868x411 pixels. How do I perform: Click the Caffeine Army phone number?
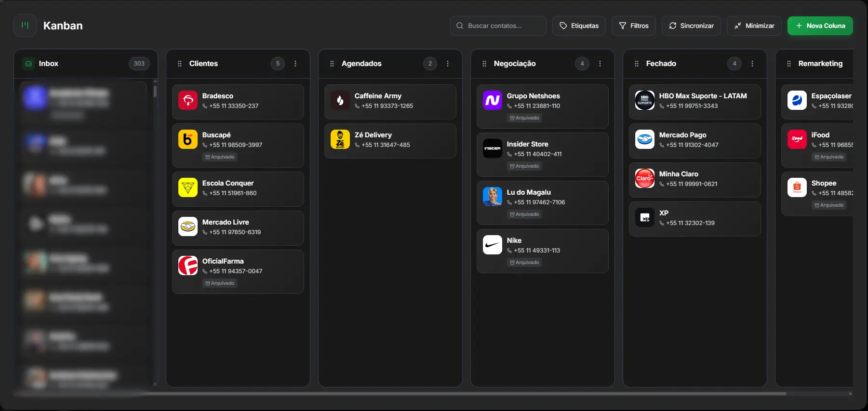coord(387,106)
